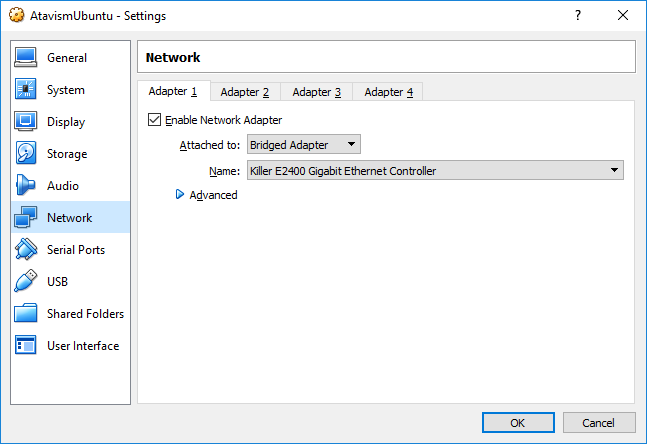The height and width of the screenshot is (444, 647).
Task: Open the adapter Name dropdown
Action: 434,171
